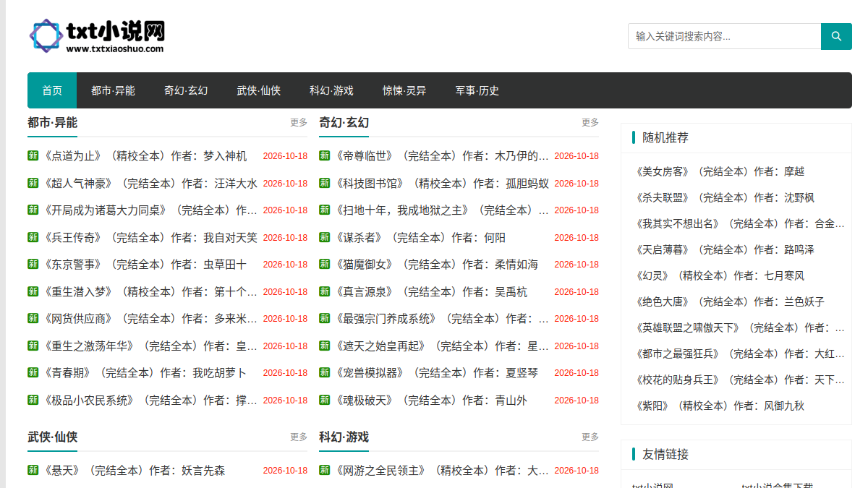Click the 新 badge beside 《点道为止》
This screenshot has width=868, height=488.
click(33, 155)
